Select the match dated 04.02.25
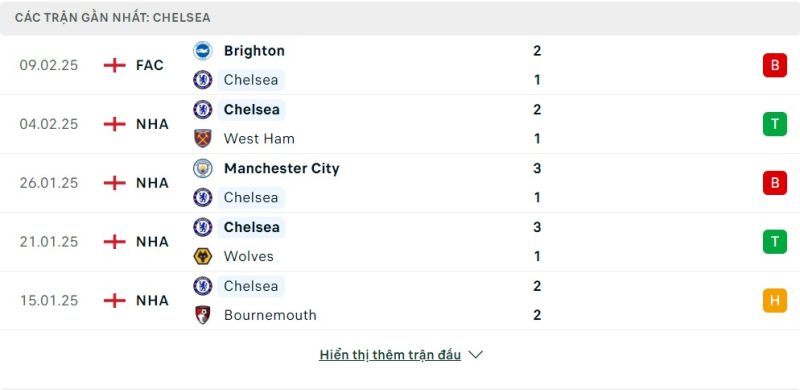 400,124
